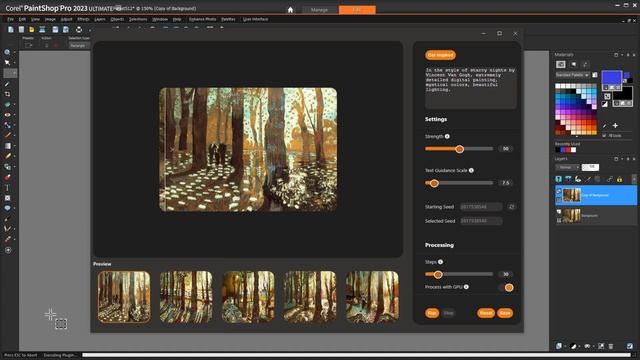Select the Background layer row
Image resolution: width=640 pixels, height=360 pixels.
(596, 216)
